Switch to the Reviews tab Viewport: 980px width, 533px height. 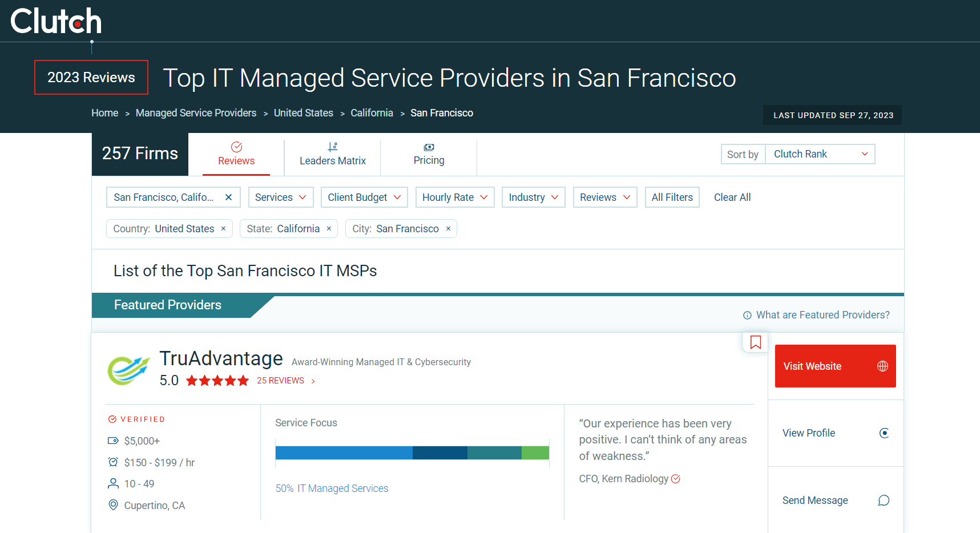236,155
